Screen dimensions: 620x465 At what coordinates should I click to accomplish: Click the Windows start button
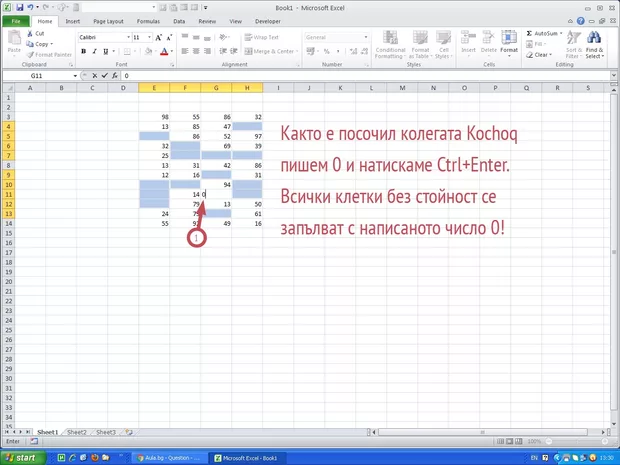tap(22, 458)
